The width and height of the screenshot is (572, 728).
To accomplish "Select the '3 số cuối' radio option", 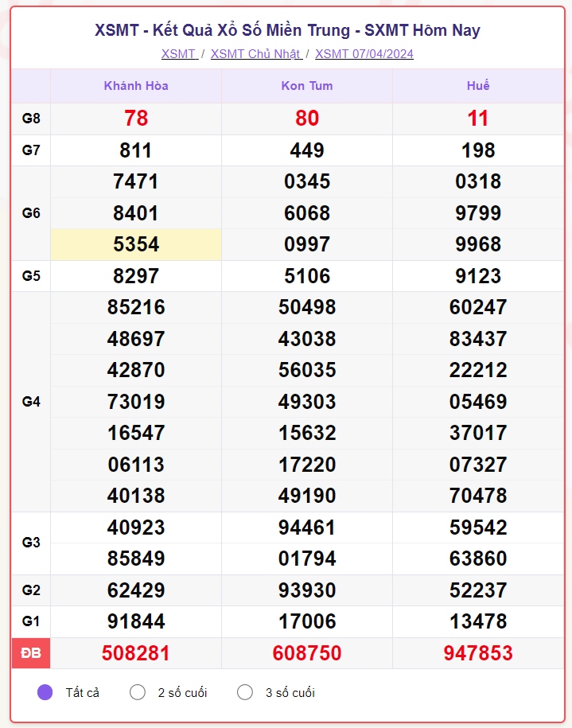I will (x=245, y=692).
